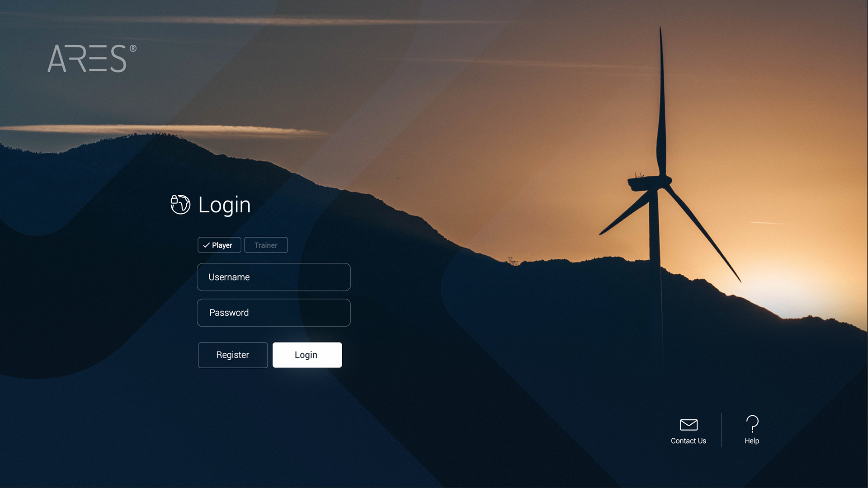
Task: Click the Login heading title
Action: [x=224, y=205]
